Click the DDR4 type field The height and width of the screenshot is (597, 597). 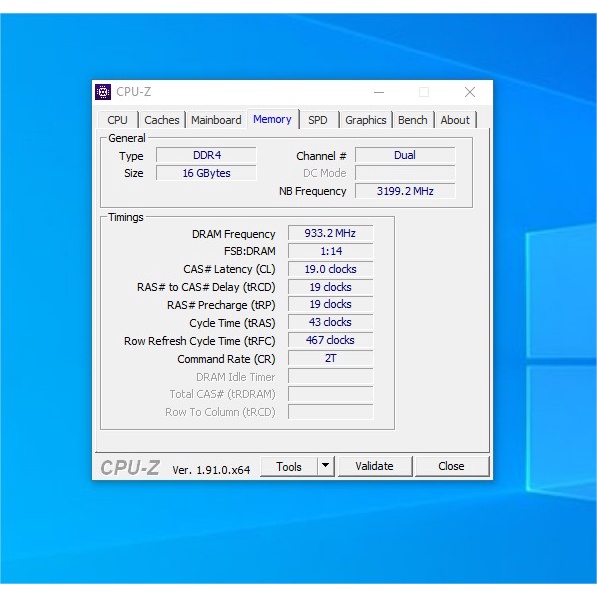tap(206, 155)
